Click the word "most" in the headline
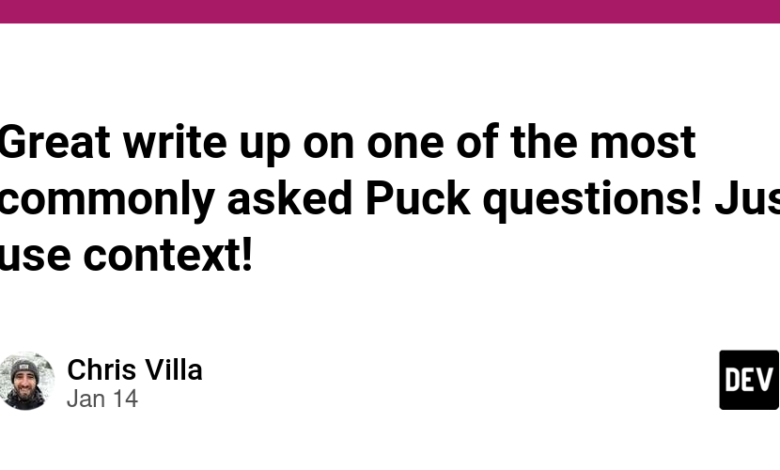The image size is (780, 470). click(643, 143)
